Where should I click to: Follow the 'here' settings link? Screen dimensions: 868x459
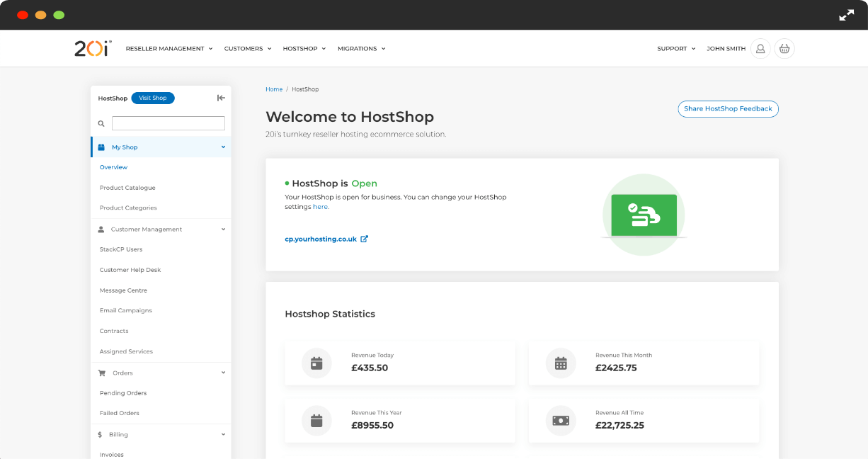[x=321, y=207]
